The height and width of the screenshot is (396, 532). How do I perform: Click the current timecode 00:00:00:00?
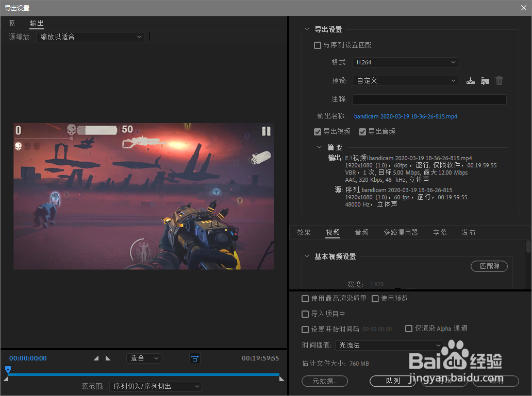28,358
